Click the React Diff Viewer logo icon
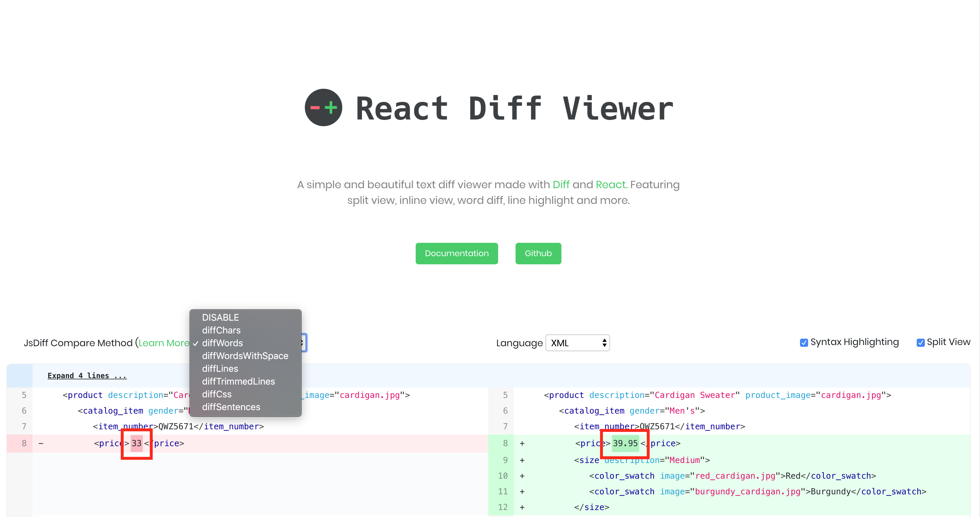 click(x=323, y=108)
